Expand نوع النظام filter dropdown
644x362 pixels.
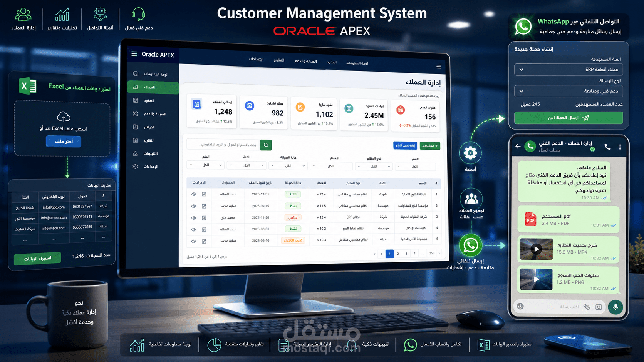tap(373, 167)
